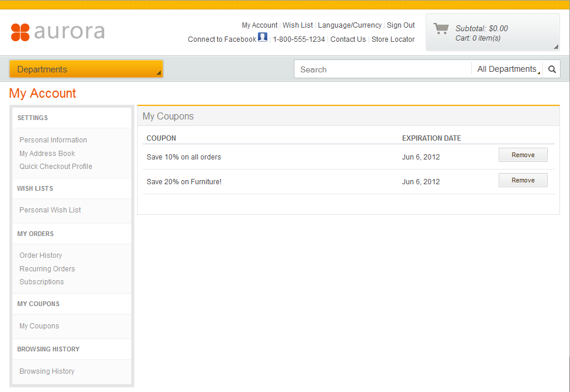
Task: Remove the Save 20% on Furniture coupon
Action: click(x=523, y=181)
